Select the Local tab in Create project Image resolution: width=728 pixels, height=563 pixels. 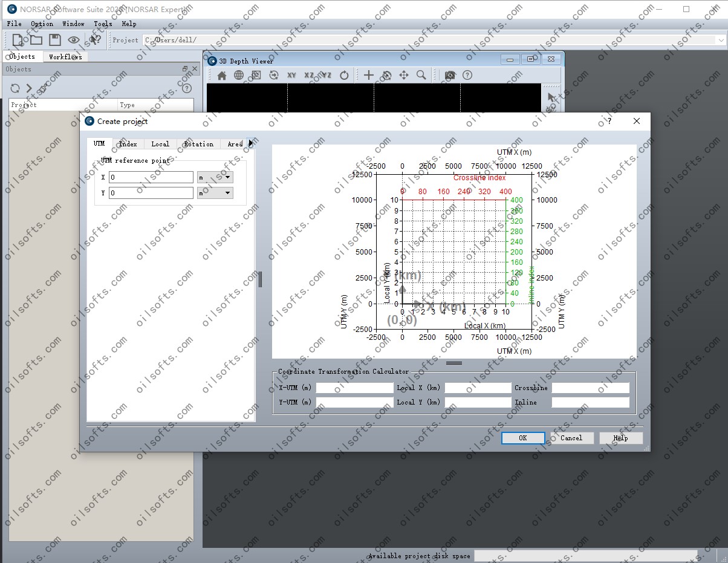coord(160,144)
